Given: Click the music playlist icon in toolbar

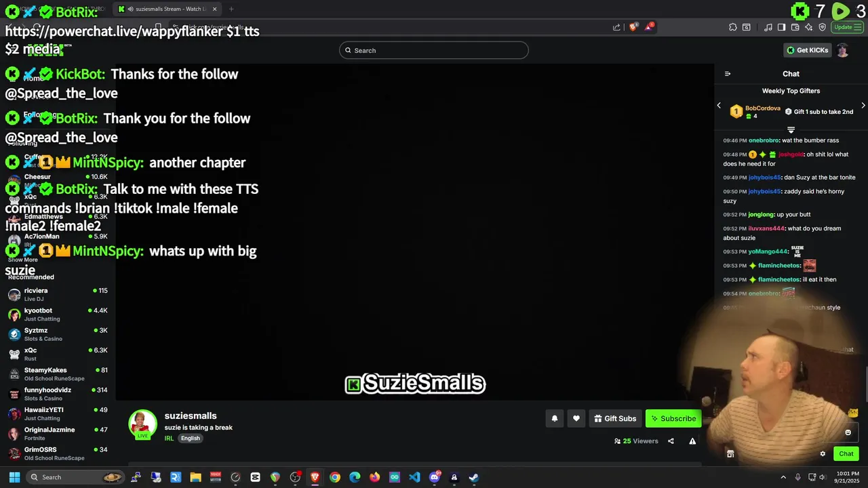Looking at the screenshot, I should click(768, 27).
